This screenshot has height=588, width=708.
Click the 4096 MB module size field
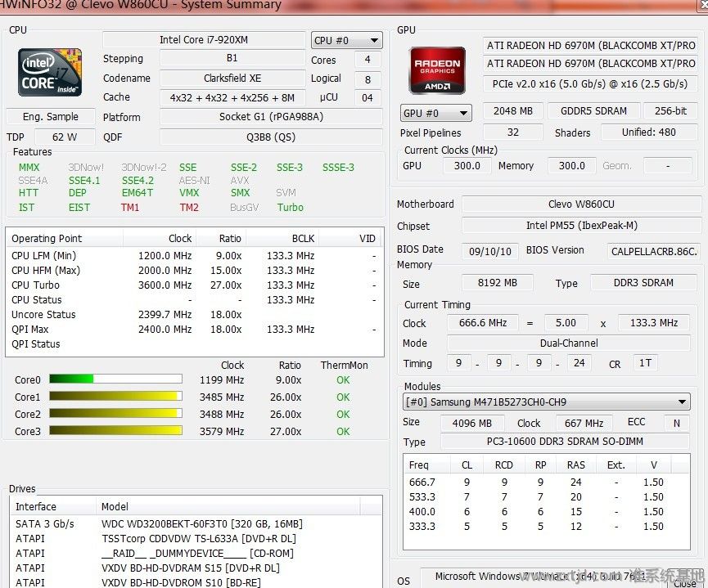tap(471, 424)
